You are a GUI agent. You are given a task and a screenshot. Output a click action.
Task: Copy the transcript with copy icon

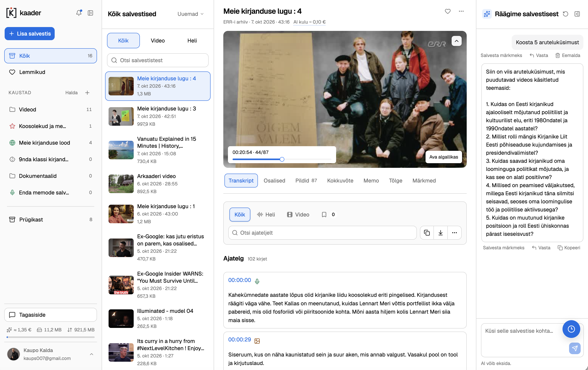(x=427, y=233)
